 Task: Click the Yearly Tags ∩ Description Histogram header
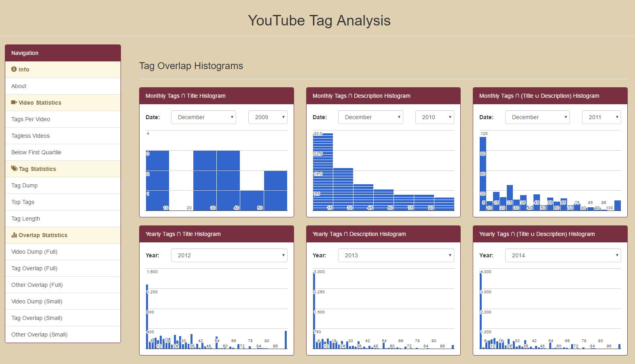383,234
